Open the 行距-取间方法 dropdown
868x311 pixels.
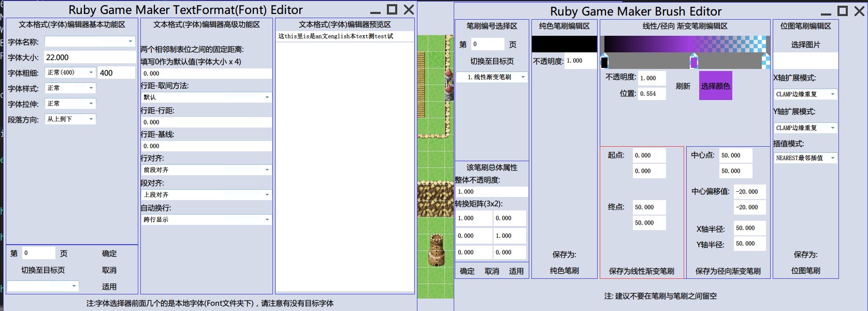coord(206,97)
